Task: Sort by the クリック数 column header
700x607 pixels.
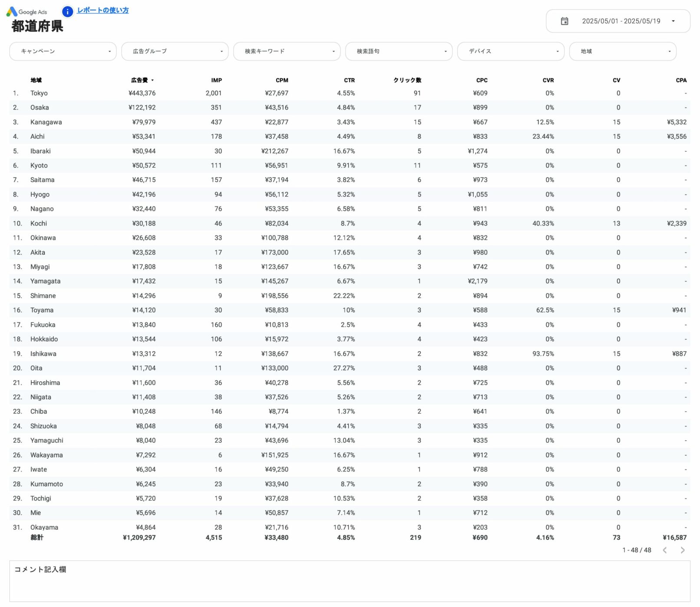Action: 407,80
